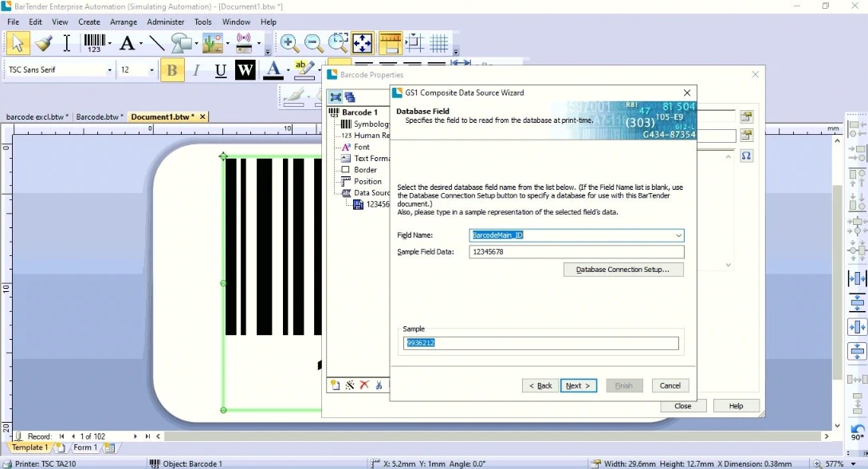Activate the format painter brush tool
Image resolution: width=868 pixels, height=469 pixels.
click(42, 43)
